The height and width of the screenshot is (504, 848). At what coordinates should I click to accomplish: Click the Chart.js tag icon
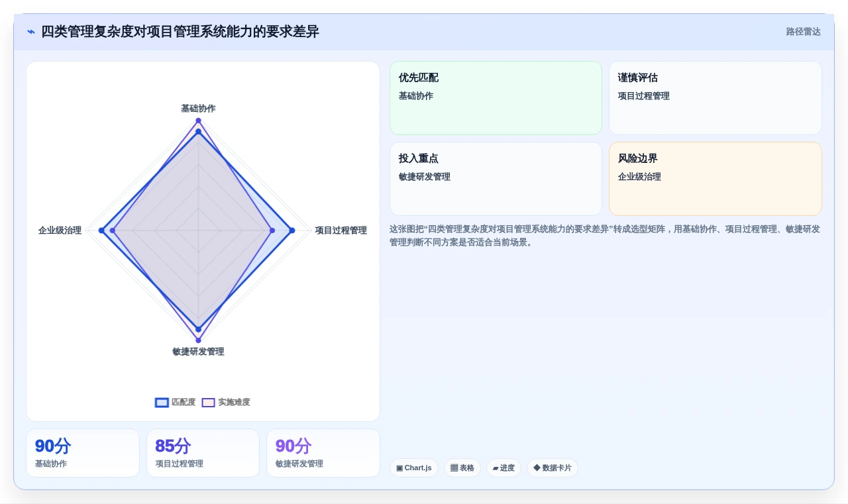pos(399,468)
